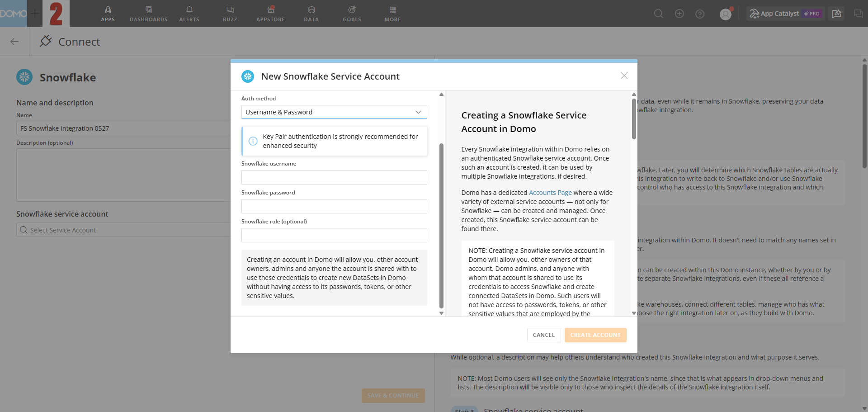Image resolution: width=868 pixels, height=412 pixels.
Task: Click the back arrow beside Connect
Action: click(x=14, y=42)
